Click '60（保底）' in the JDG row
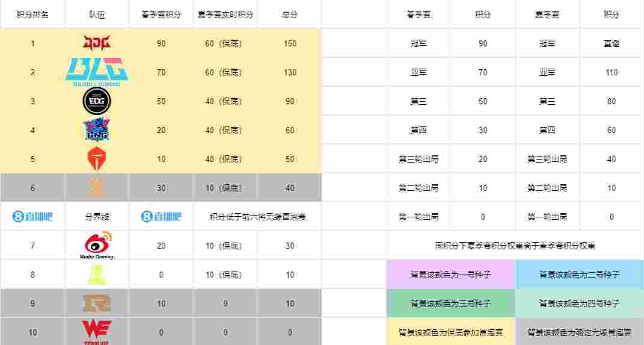Image resolution: width=644 pixels, height=345 pixels. click(x=224, y=43)
